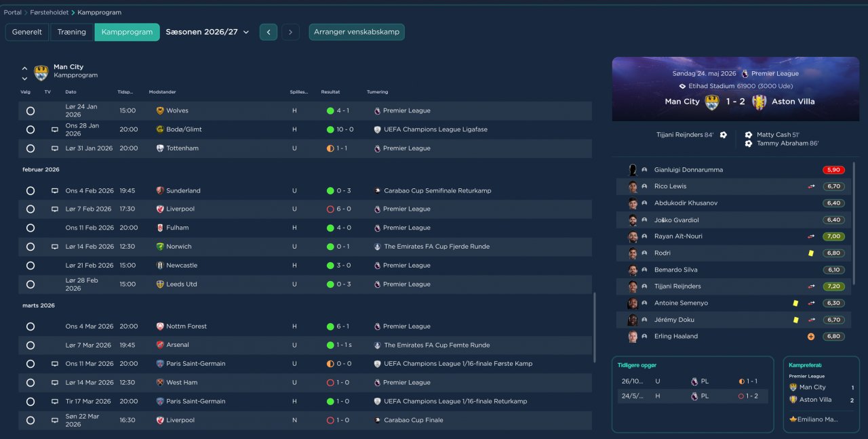The height and width of the screenshot is (439, 868).
Task: Sort by Dato column header
Action: click(71, 92)
